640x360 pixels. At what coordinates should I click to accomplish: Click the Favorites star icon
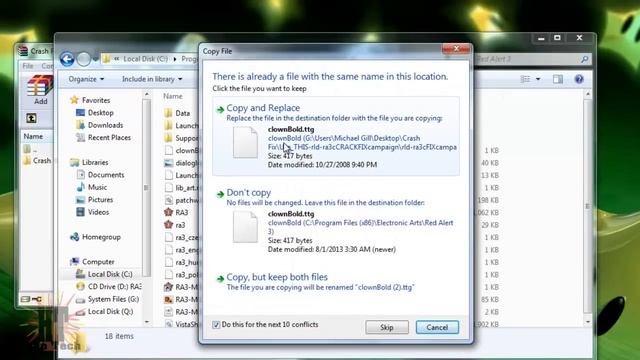pos(74,100)
